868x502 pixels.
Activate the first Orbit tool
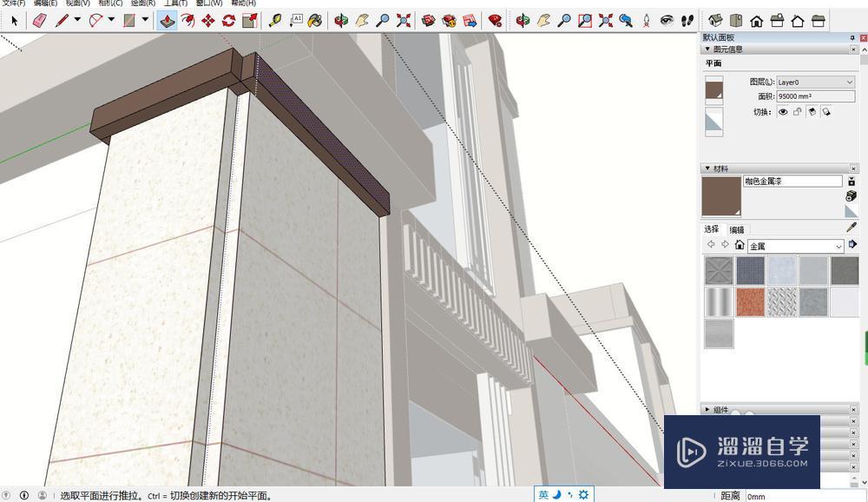coord(341,21)
